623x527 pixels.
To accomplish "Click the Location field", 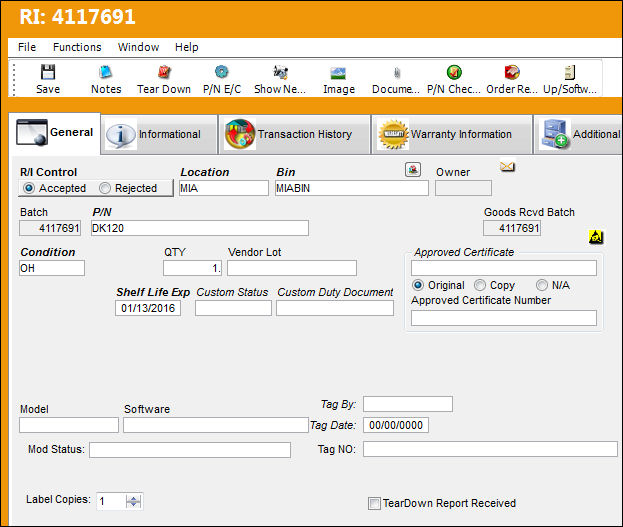I will click(224, 188).
